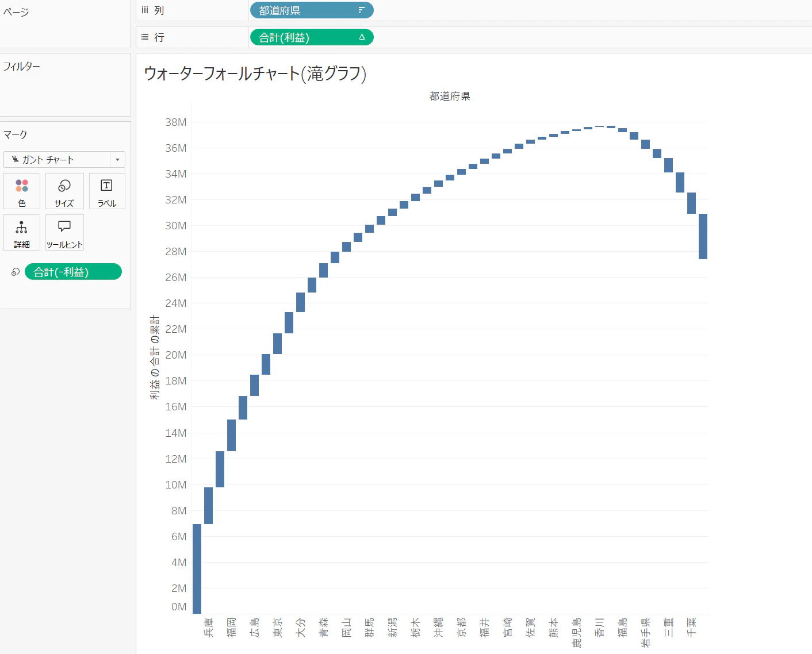Click the delta icon on 合計(利益) pill

pyautogui.click(x=362, y=37)
